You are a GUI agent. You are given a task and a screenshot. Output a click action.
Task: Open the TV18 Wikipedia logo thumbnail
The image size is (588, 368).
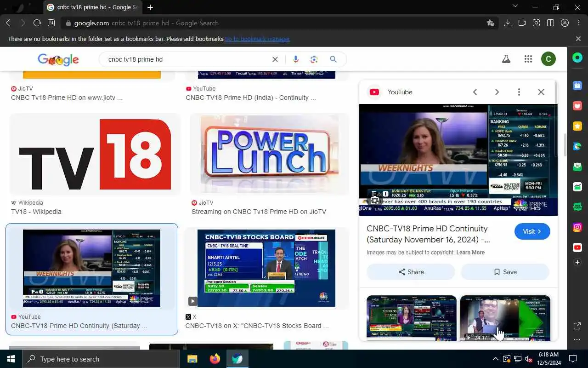point(94,154)
